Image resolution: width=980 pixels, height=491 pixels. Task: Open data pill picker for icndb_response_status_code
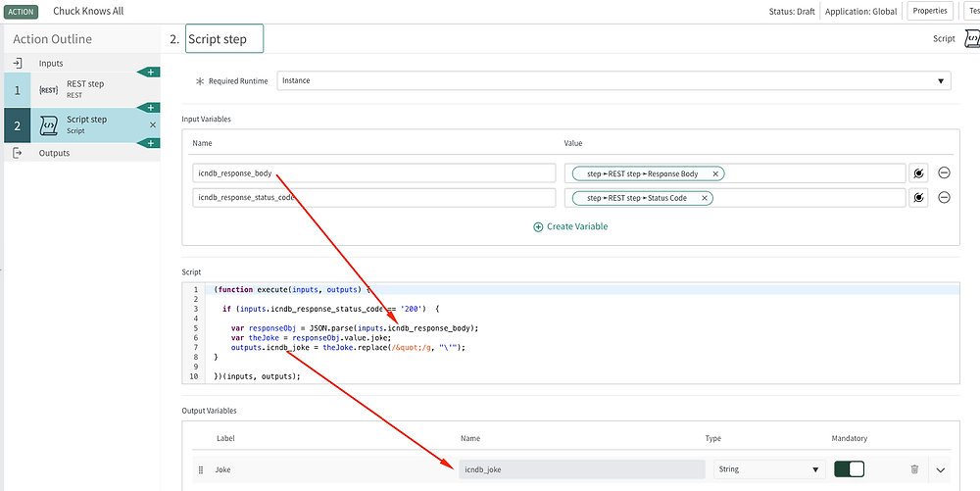coord(918,198)
